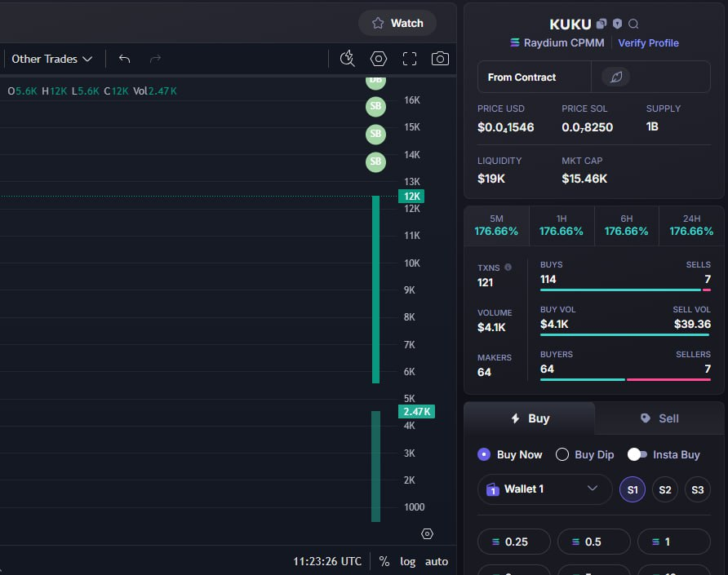Redo the chart action
728x575 pixels.
pyautogui.click(x=155, y=59)
